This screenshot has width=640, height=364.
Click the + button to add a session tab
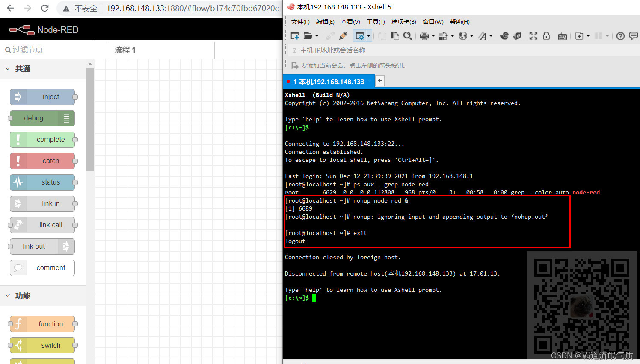[x=379, y=81]
